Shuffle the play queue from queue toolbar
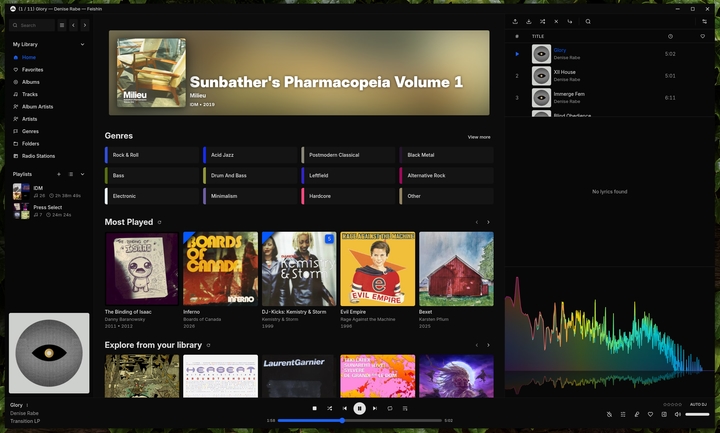720x433 pixels. (542, 22)
